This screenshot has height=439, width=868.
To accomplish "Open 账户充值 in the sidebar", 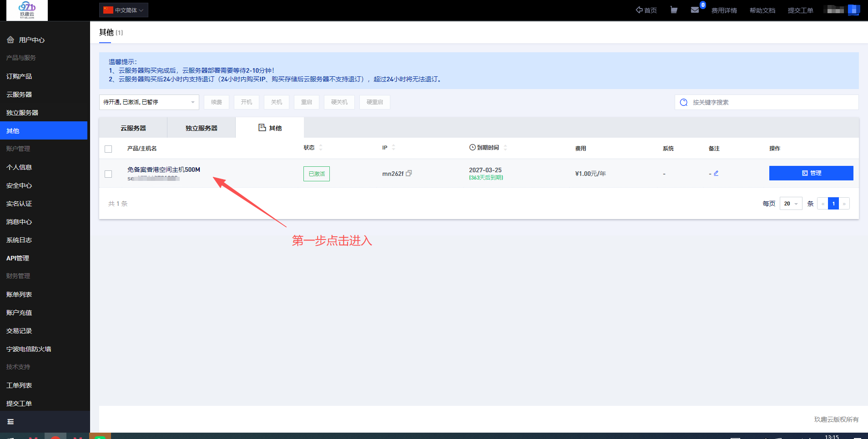I will point(19,313).
